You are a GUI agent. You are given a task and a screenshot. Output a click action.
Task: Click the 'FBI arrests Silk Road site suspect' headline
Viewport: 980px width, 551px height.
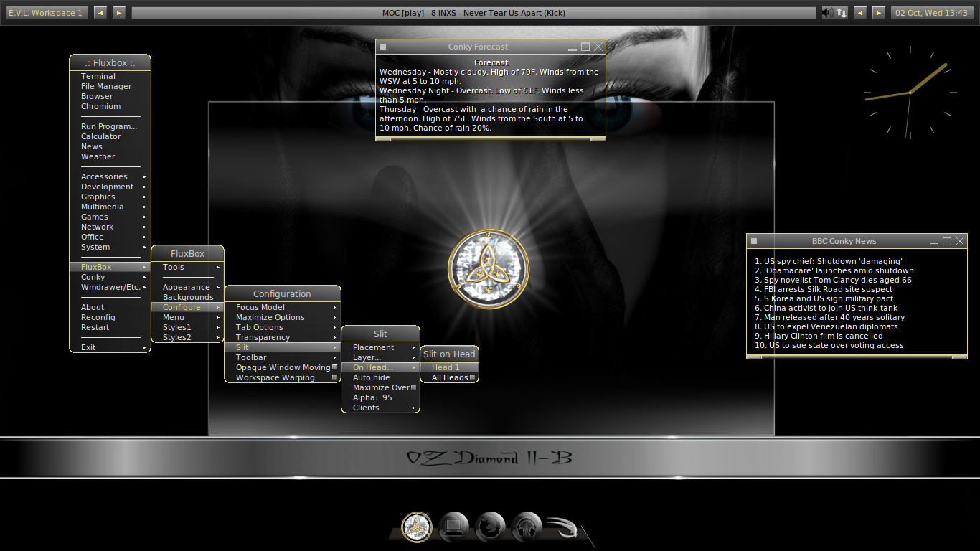click(x=824, y=289)
